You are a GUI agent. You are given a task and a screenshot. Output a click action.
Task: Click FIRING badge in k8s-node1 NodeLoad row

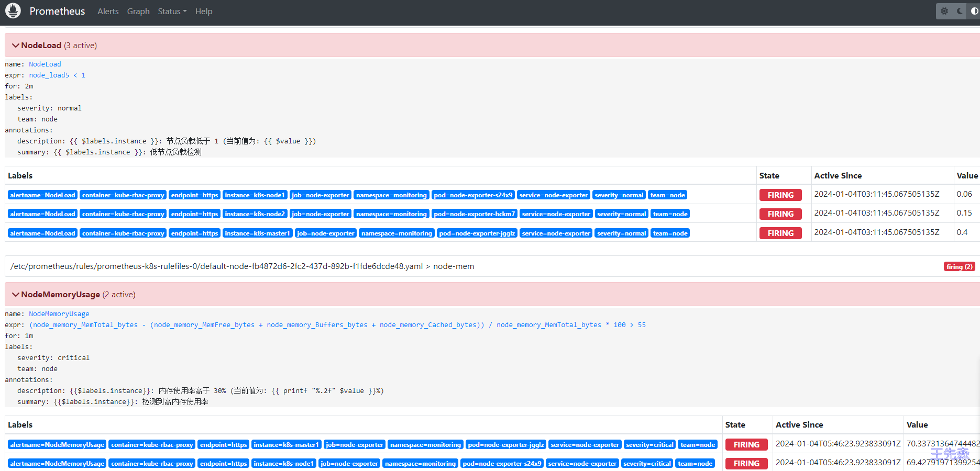(x=780, y=195)
